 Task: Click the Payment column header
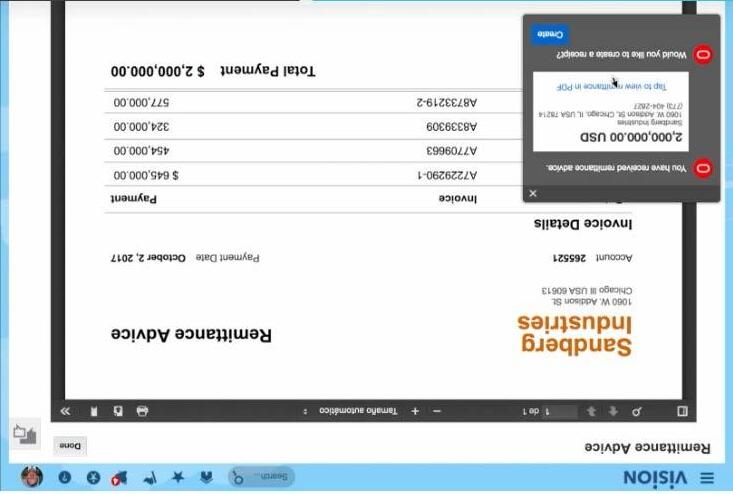134,199
